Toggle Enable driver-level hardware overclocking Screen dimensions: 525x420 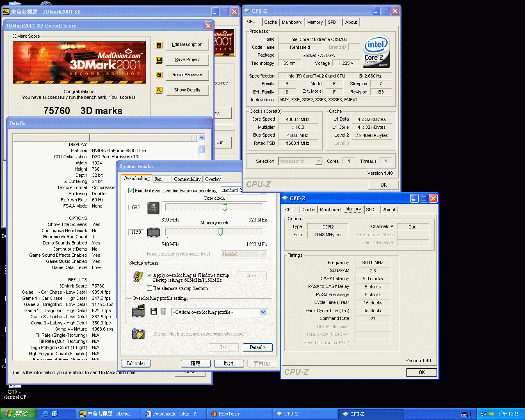pyautogui.click(x=131, y=190)
